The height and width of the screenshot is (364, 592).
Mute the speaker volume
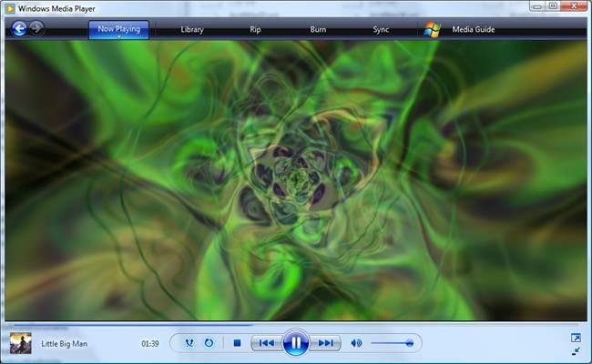click(356, 343)
